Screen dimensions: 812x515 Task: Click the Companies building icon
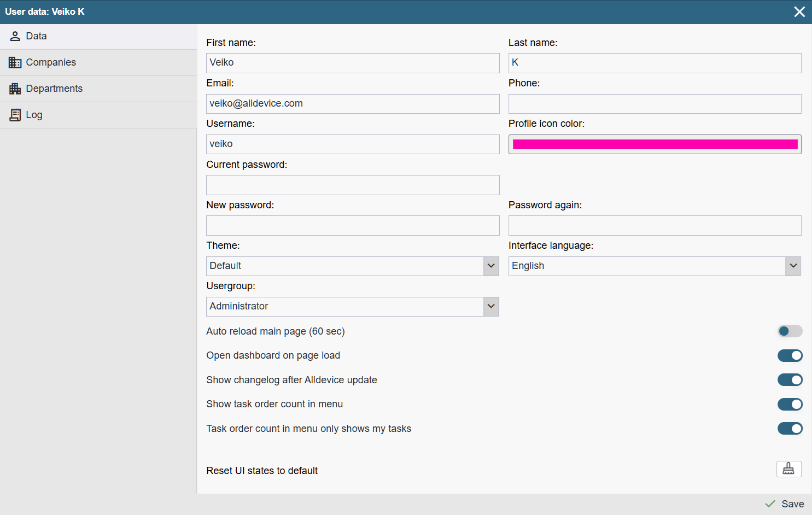point(15,63)
